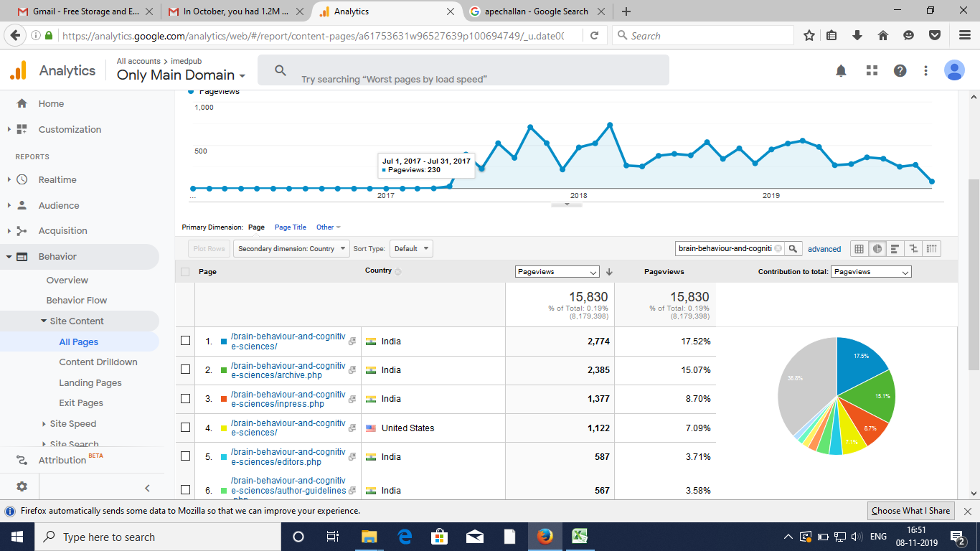Tick the checkbox for the archive.php row
Viewport: 980px width, 551px height.
click(185, 369)
